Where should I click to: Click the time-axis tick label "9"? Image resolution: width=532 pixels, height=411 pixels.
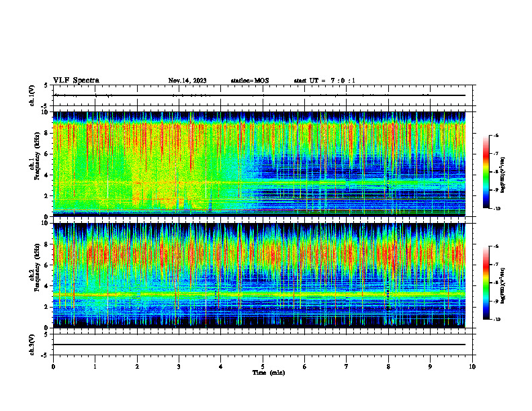pyautogui.click(x=430, y=367)
